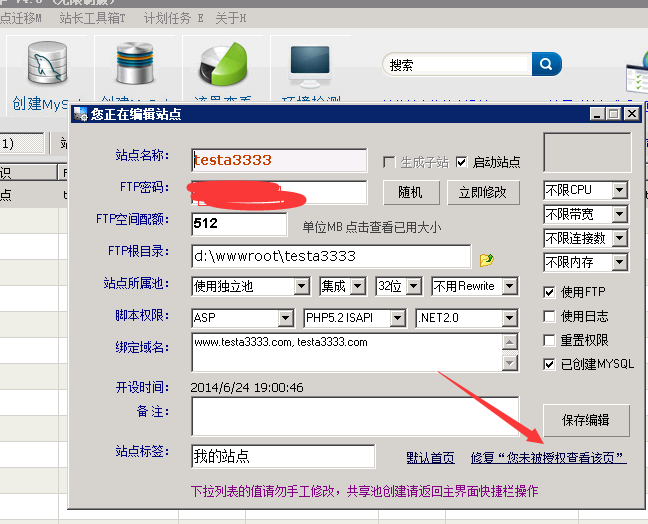Screen dimensions: 648x524
Task: Click the 默认首页 link
Action: coord(430,457)
